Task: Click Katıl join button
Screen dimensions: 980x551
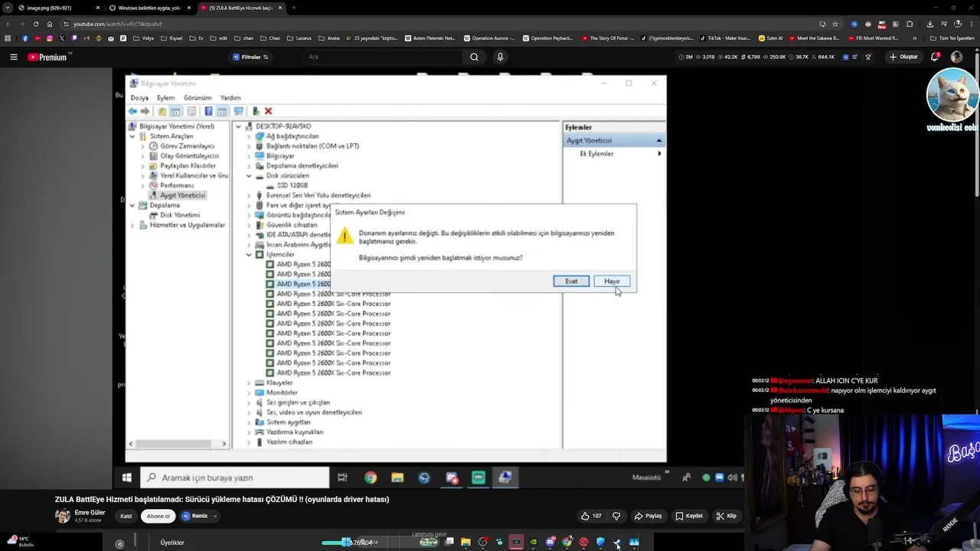Action: (x=126, y=516)
